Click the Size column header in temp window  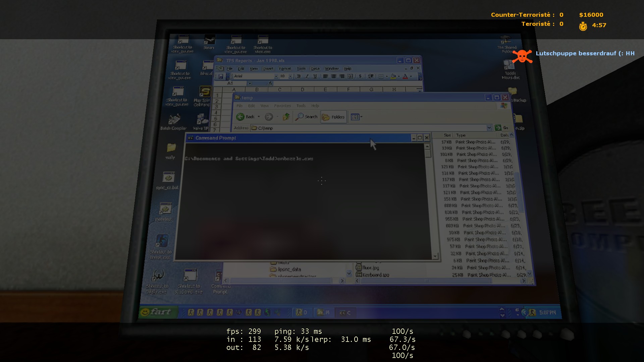(443, 135)
